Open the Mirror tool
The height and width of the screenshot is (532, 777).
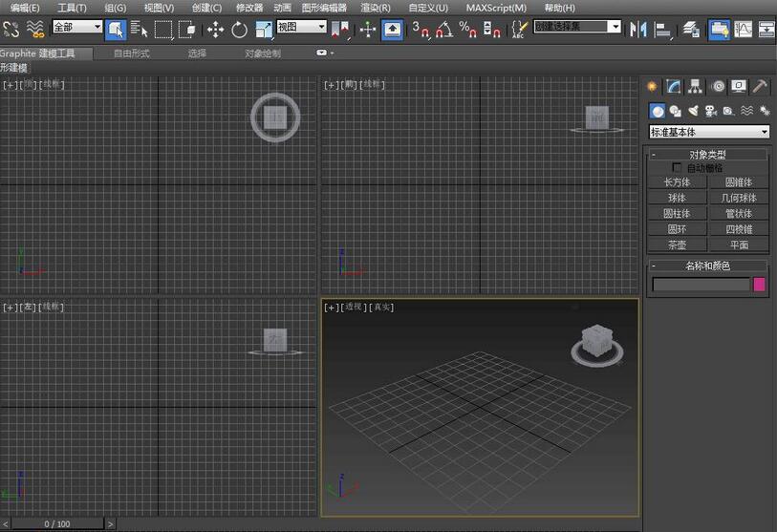pyautogui.click(x=638, y=30)
